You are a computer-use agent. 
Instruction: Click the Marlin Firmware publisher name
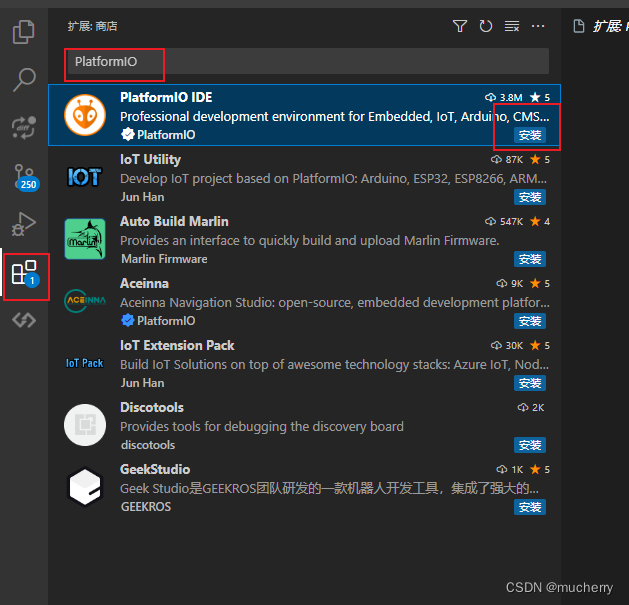click(164, 259)
